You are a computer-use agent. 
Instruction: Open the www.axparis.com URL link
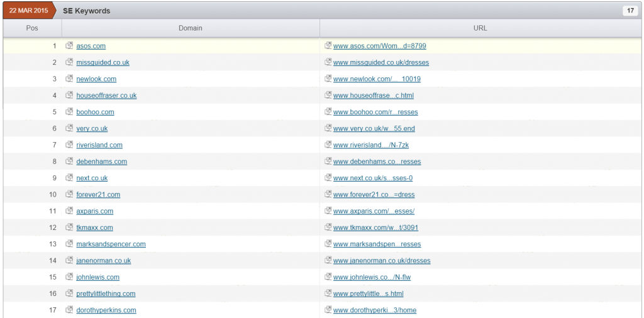pos(374,211)
